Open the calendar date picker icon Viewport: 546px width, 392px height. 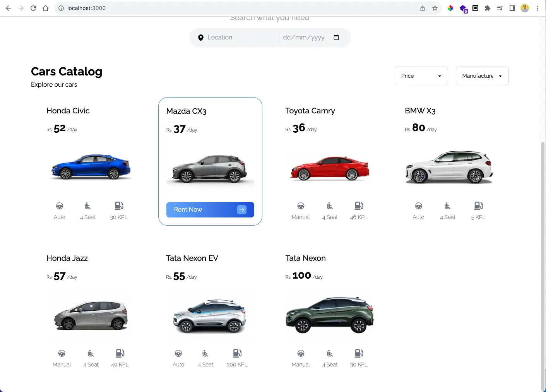[336, 38]
